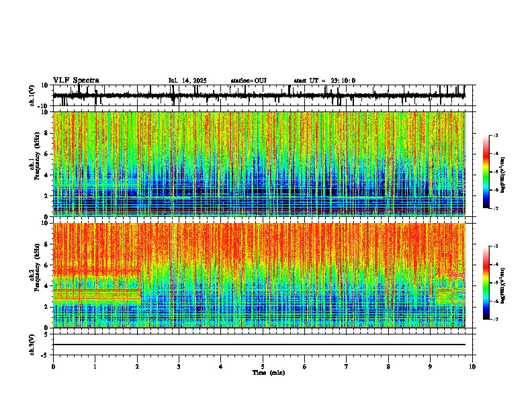Screen dimensions: 532x411
Task: Click the '-7' label on ch.2 colorbar
Action: 496,319
